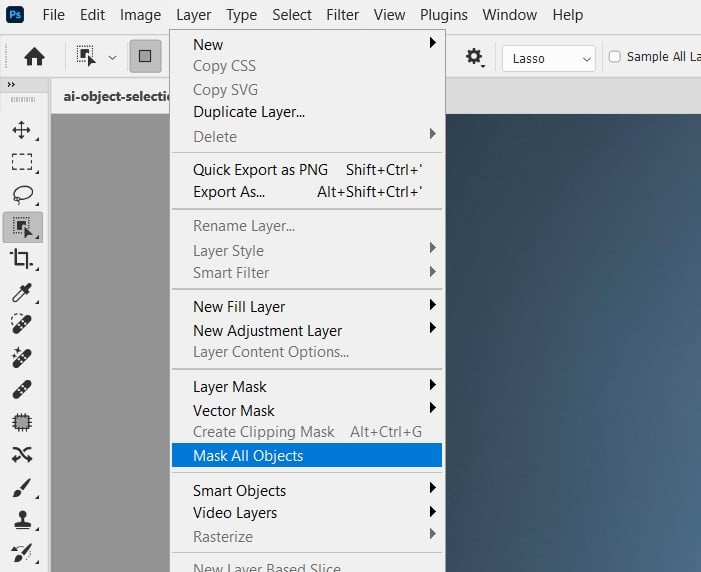This screenshot has width=701, height=572.
Task: Select the History Brush tool
Action: (x=22, y=553)
